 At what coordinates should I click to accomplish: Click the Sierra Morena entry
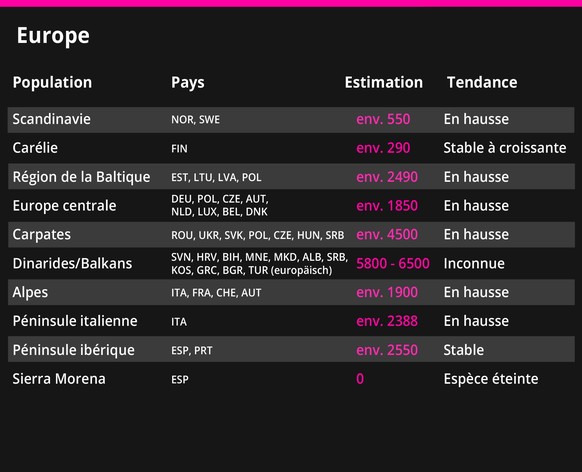coord(59,379)
